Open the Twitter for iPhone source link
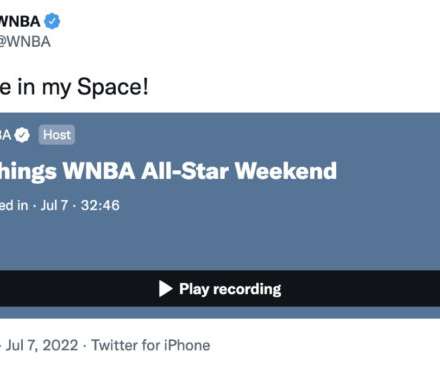 click(x=151, y=345)
